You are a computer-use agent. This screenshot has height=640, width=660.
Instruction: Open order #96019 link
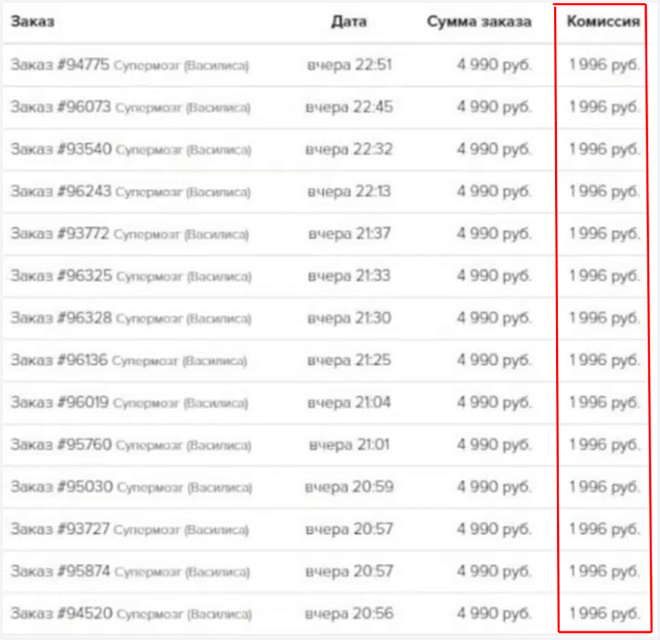point(59,402)
